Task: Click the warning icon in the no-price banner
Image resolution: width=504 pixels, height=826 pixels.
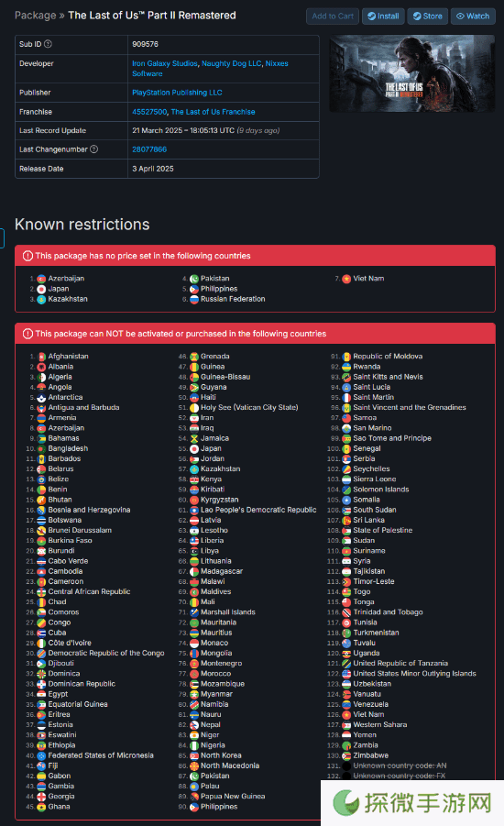Action: [27, 256]
